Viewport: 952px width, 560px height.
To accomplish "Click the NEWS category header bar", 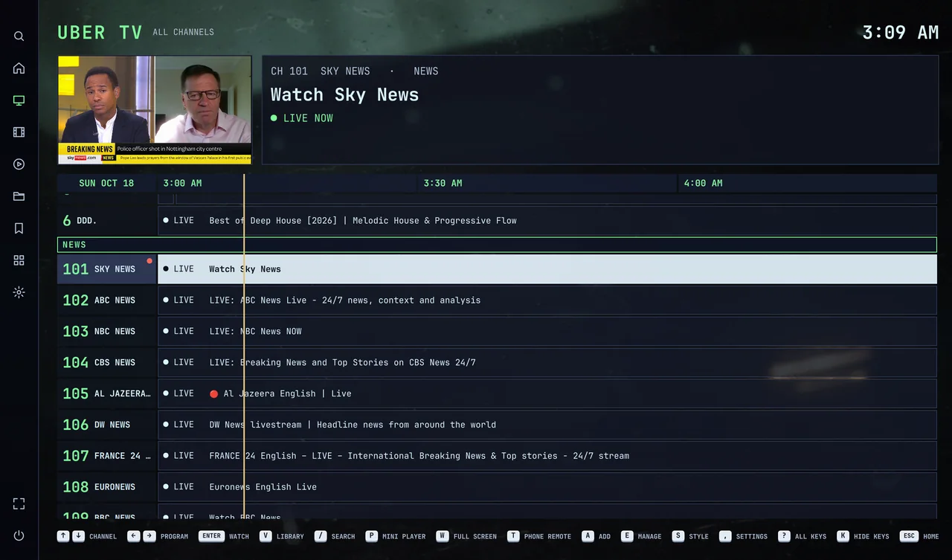I will (x=497, y=245).
